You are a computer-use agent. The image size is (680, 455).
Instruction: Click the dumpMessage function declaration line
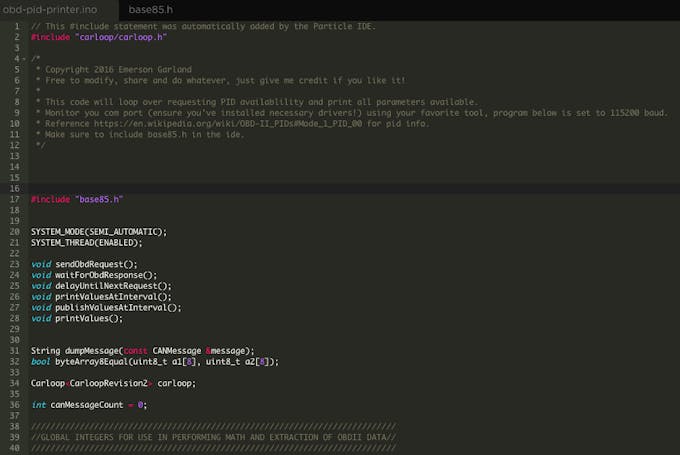click(x=142, y=351)
